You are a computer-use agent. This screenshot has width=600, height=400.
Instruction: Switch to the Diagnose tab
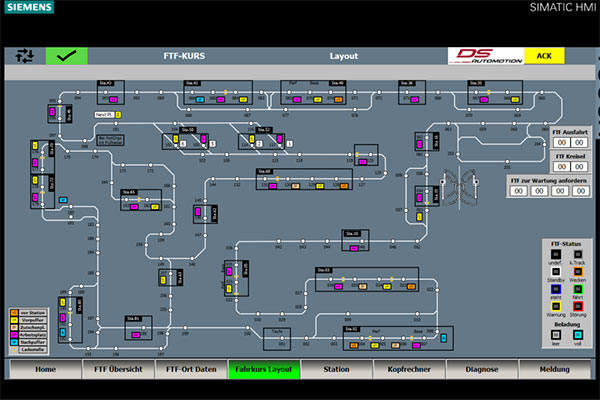pos(482,369)
